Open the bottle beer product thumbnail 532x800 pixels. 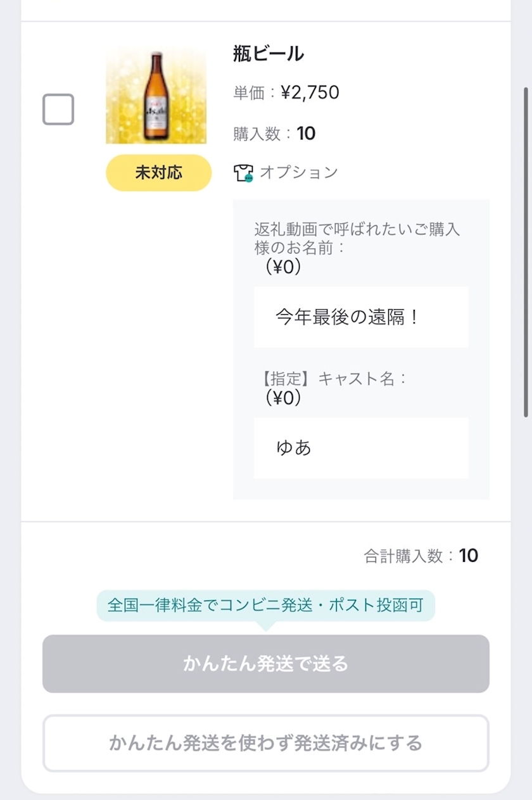[x=156, y=95]
